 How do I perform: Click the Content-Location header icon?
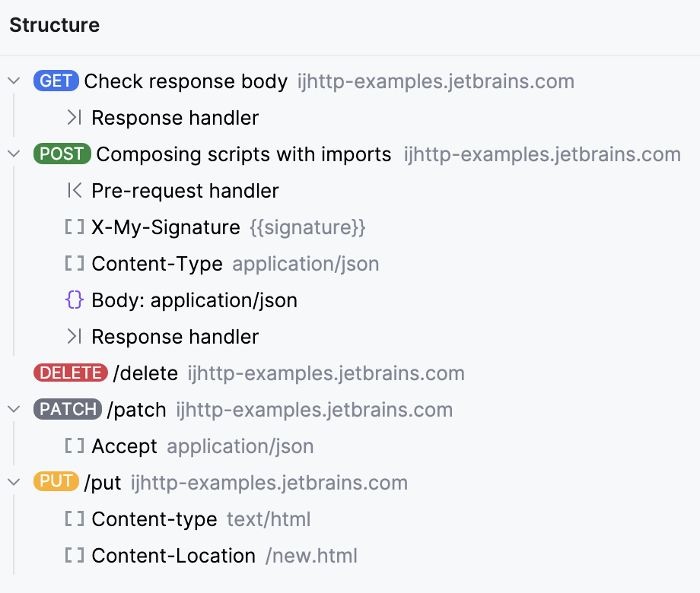pos(73,556)
